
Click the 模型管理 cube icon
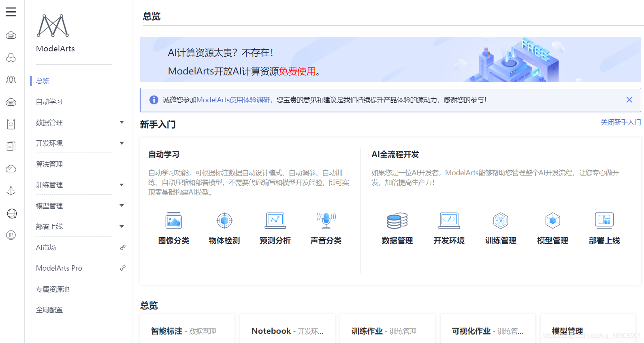[x=552, y=220]
